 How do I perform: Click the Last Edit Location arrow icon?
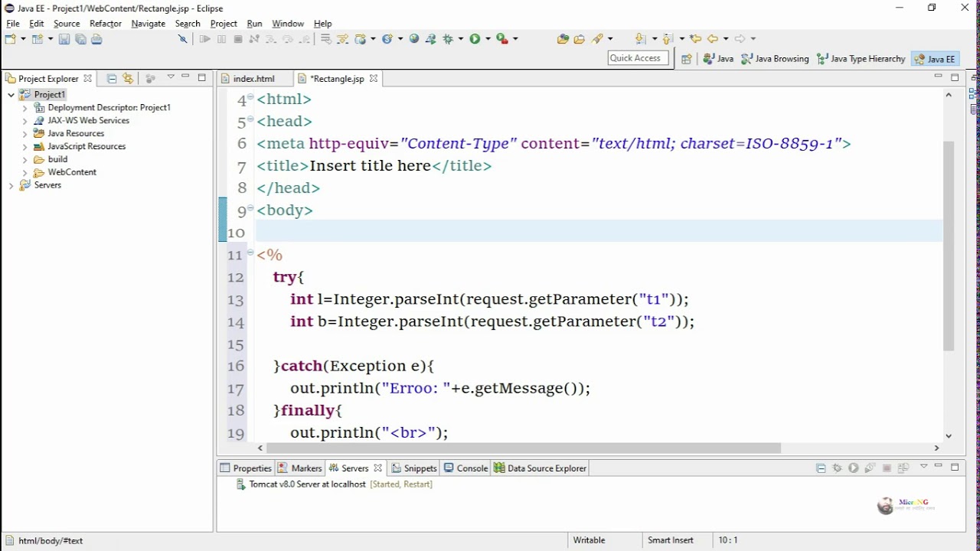pyautogui.click(x=695, y=38)
